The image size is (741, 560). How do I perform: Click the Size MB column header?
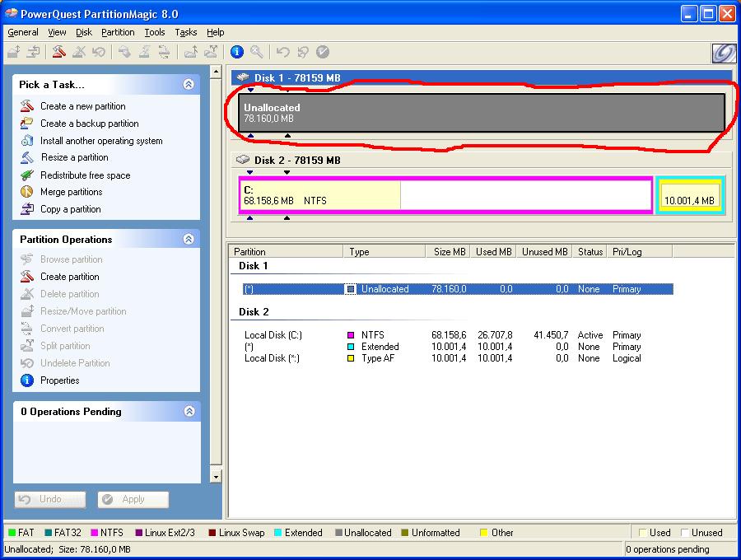(x=448, y=251)
